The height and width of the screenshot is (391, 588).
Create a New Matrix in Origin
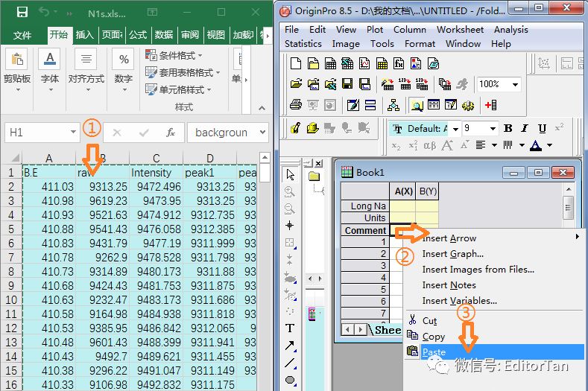click(382, 63)
